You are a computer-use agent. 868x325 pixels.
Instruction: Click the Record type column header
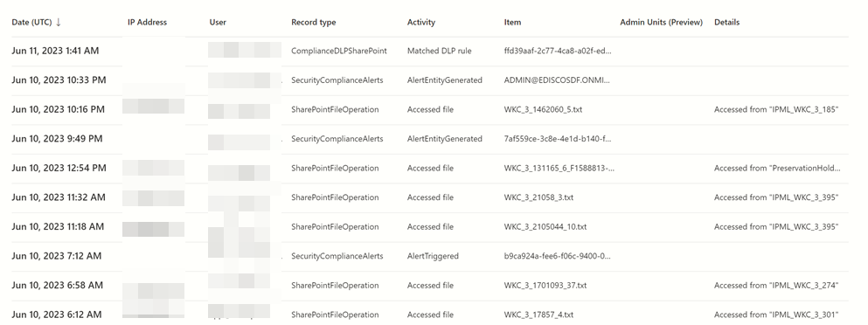pyautogui.click(x=313, y=23)
